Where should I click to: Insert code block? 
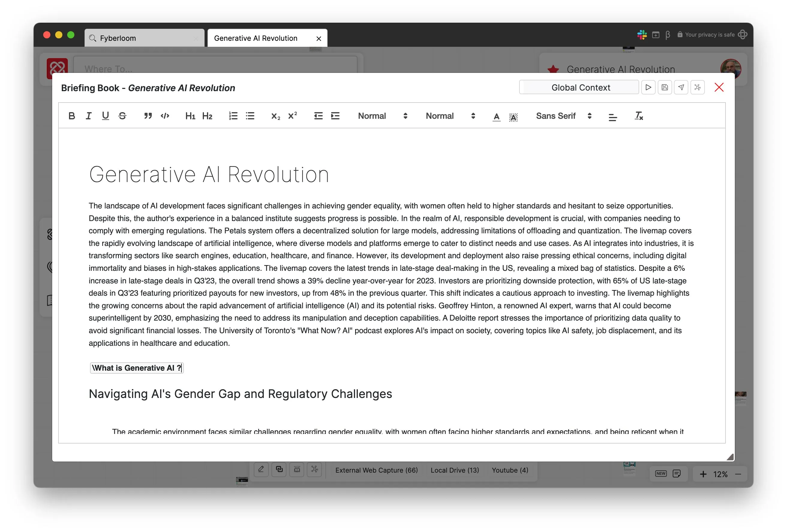click(165, 116)
